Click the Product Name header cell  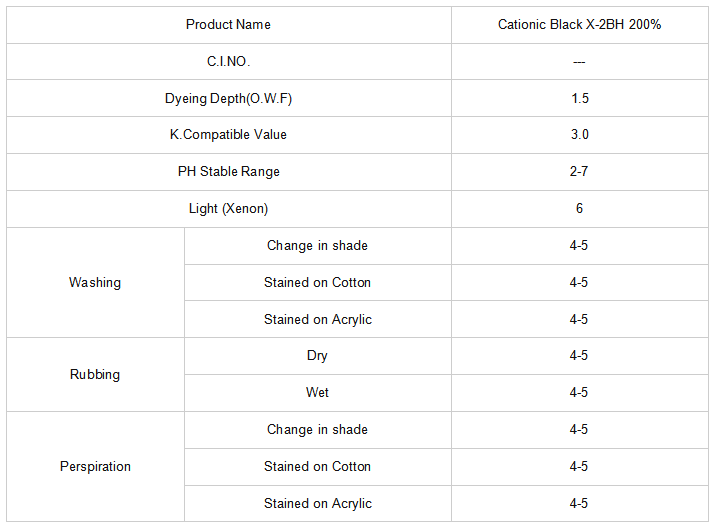point(229,25)
